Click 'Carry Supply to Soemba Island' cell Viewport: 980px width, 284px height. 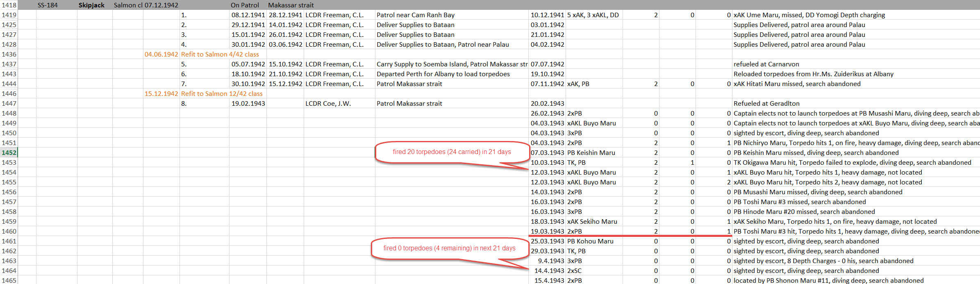tap(452, 64)
